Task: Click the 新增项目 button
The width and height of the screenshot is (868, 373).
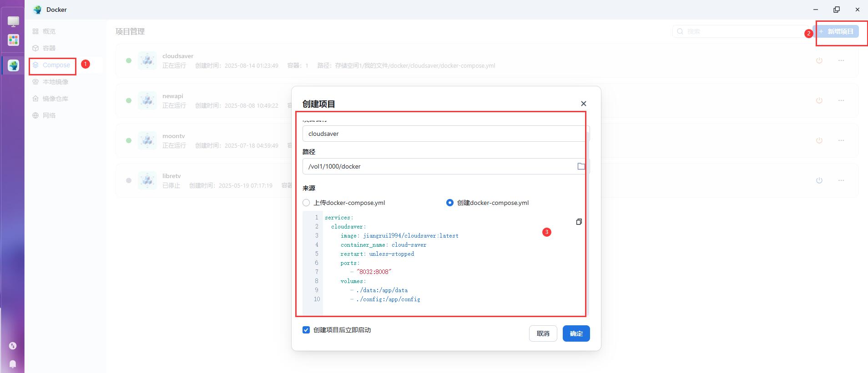Action: [836, 31]
